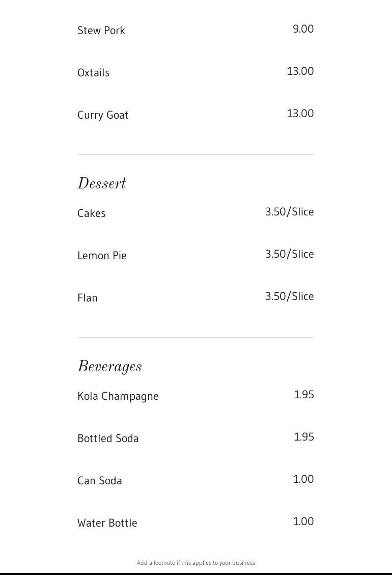
Task: Click the Lemon Pie 3.50/Slice price
Action: [x=289, y=254]
